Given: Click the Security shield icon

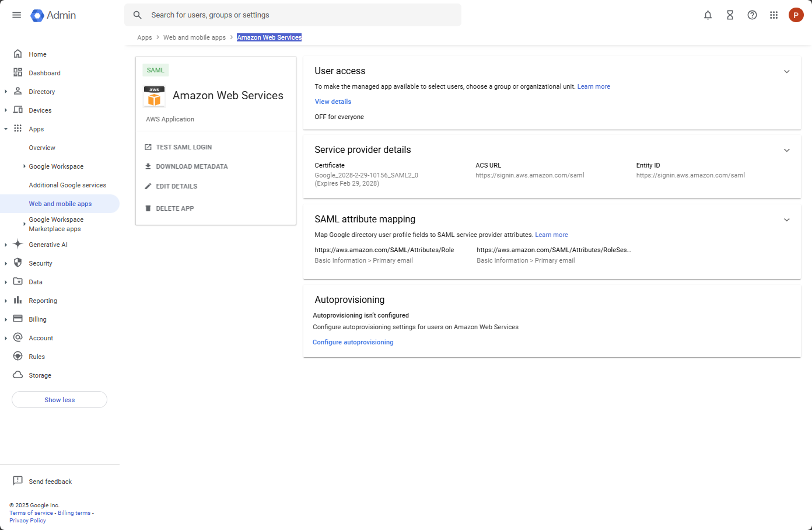Looking at the screenshot, I should (18, 263).
